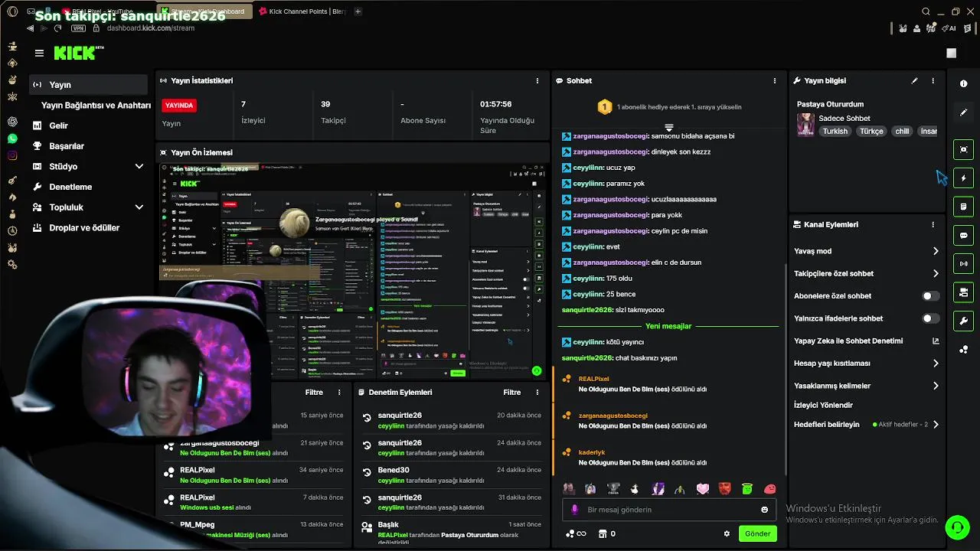The image size is (980, 551).
Task: Switch to Kick Channel Points Blerp tab
Action: coord(302,11)
